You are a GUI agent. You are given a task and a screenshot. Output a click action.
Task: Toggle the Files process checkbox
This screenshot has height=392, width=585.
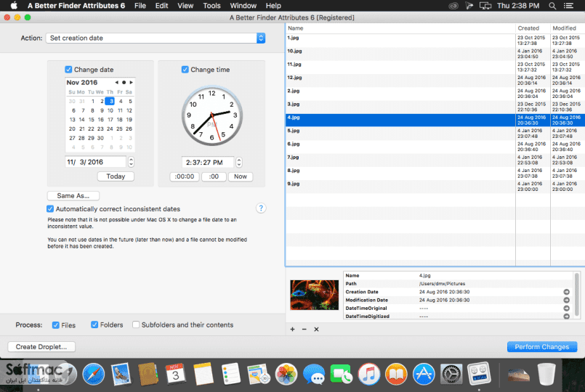click(55, 325)
